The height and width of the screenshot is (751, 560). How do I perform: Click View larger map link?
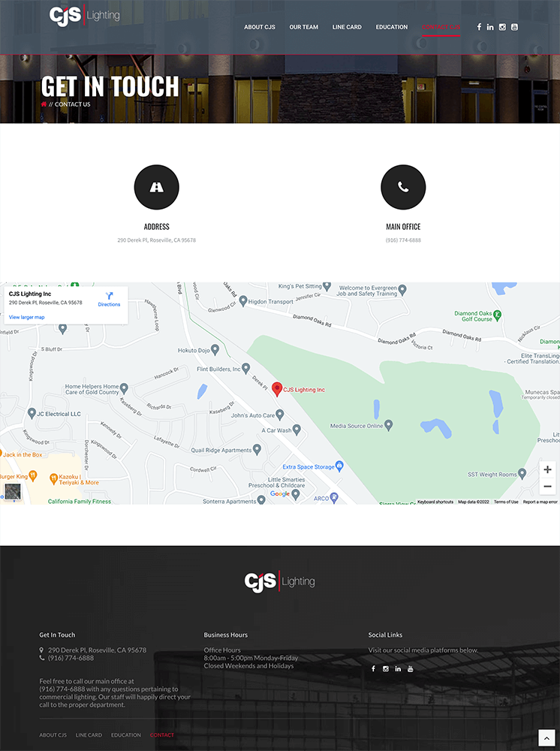pos(27,317)
